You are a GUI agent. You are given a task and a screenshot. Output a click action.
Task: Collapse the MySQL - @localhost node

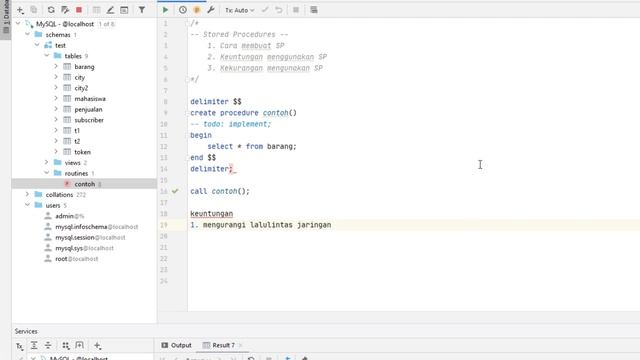tap(18, 24)
